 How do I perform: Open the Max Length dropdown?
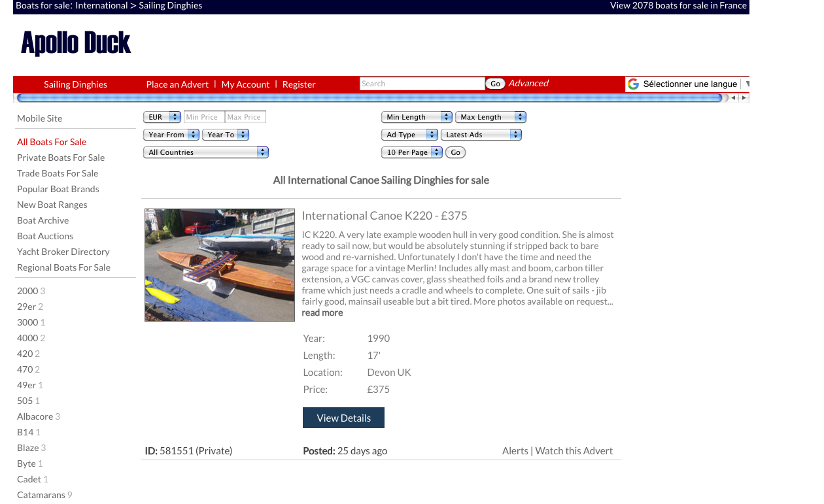point(490,117)
